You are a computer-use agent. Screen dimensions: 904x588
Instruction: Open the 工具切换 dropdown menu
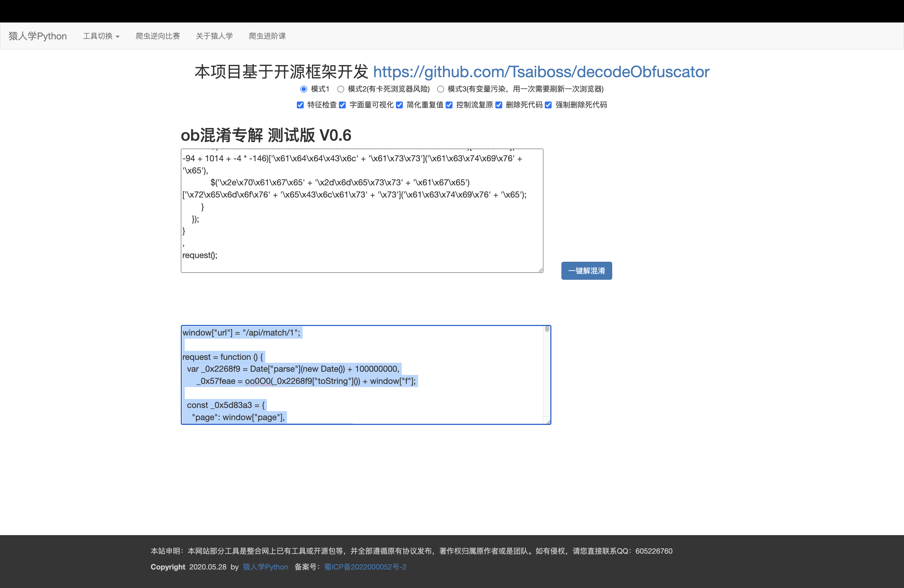[x=101, y=36]
